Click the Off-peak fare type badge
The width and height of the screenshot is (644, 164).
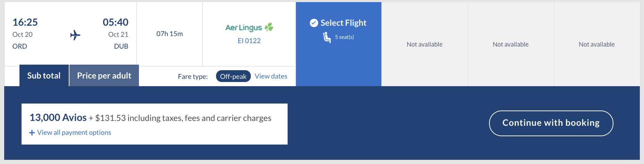point(233,76)
